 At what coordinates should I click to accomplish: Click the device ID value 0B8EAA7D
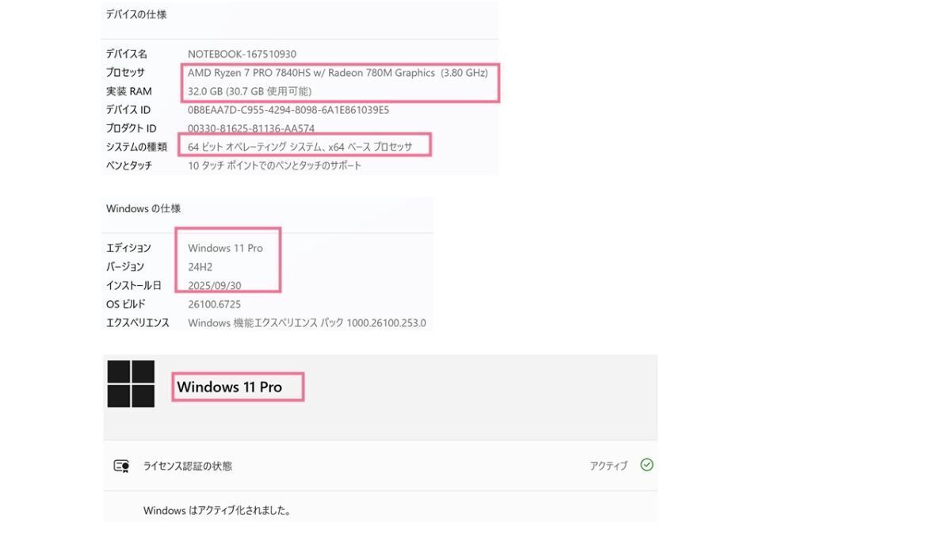pyautogui.click(x=288, y=110)
